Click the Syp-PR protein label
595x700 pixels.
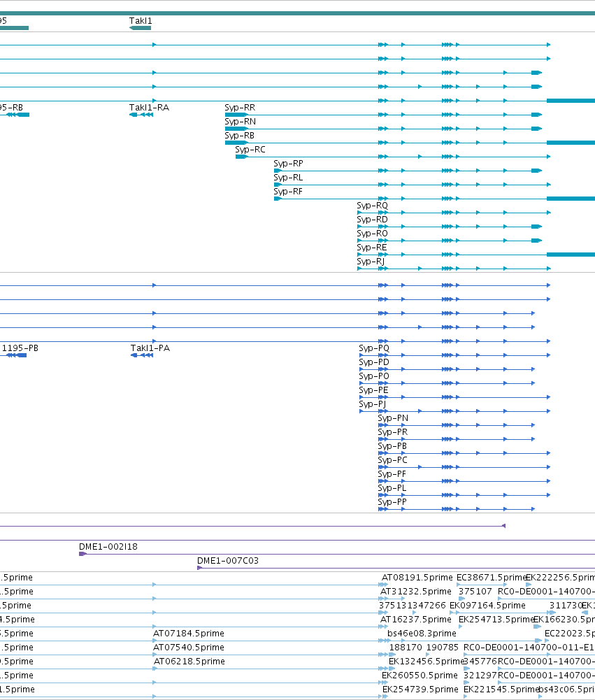coord(393,432)
